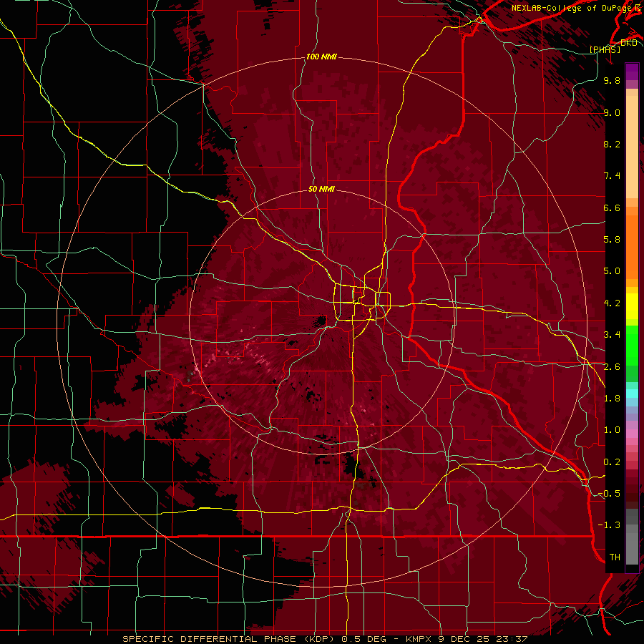
Task: Click the 7.4 legend value
Action: 612,176
